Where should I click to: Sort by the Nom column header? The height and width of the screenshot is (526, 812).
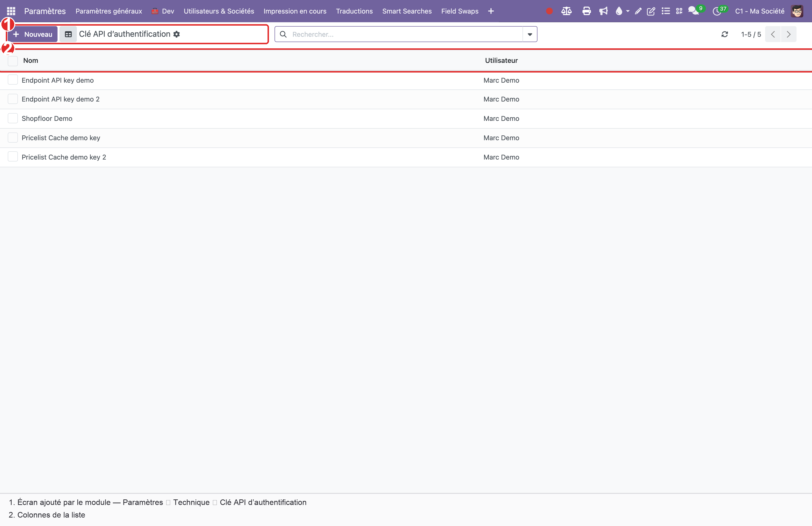pos(30,60)
